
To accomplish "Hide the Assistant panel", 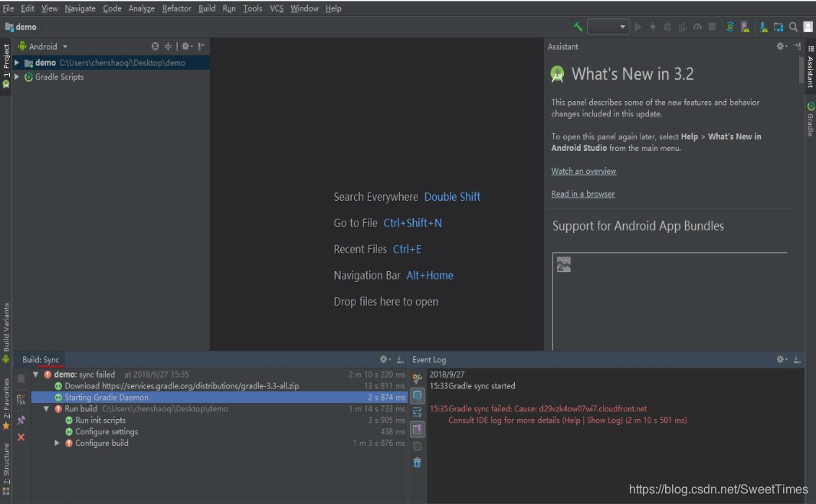I will click(x=797, y=46).
